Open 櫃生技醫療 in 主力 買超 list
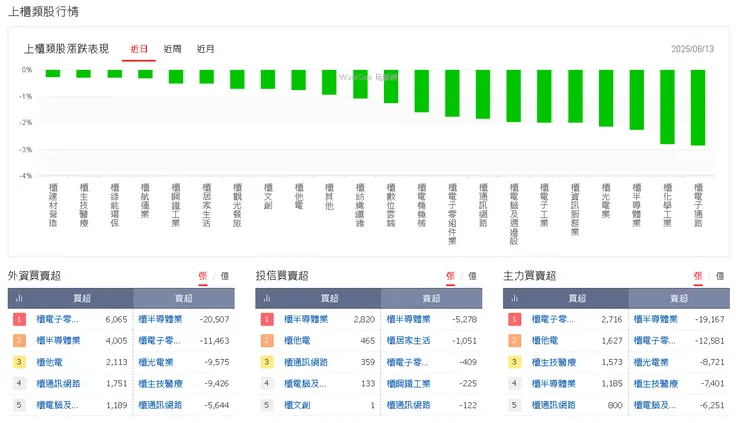 pos(554,363)
